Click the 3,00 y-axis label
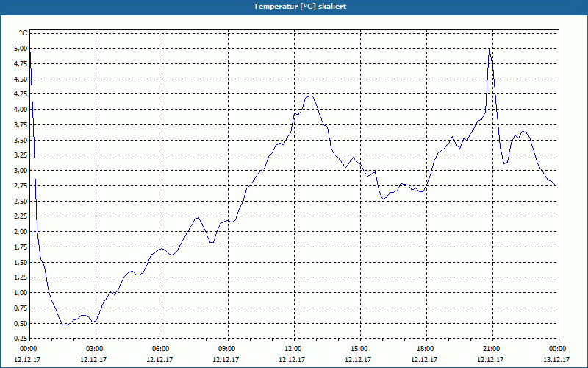The height and width of the screenshot is (368, 588). tap(21, 171)
